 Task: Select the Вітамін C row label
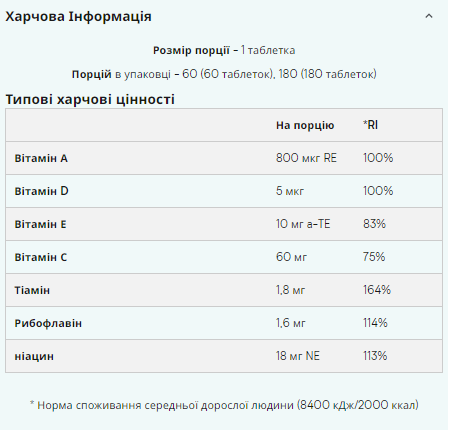pyautogui.click(x=41, y=257)
